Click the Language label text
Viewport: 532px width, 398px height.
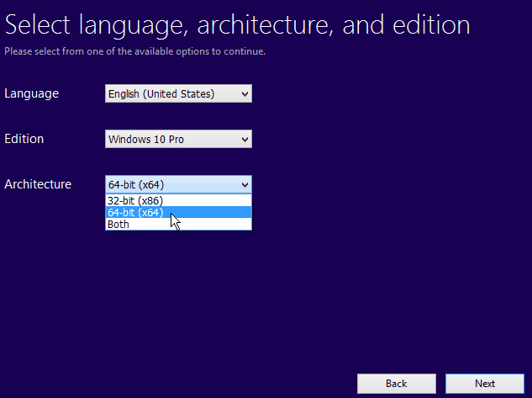(x=32, y=93)
